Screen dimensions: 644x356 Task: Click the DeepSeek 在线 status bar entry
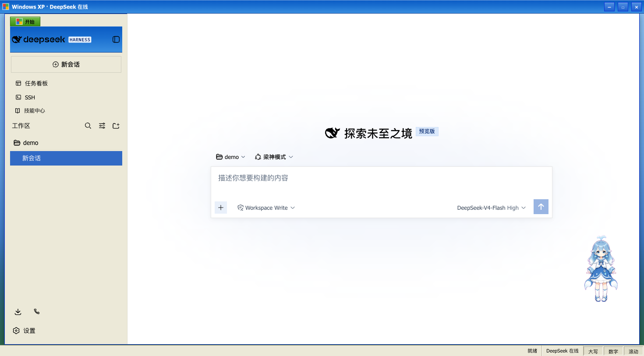point(563,351)
